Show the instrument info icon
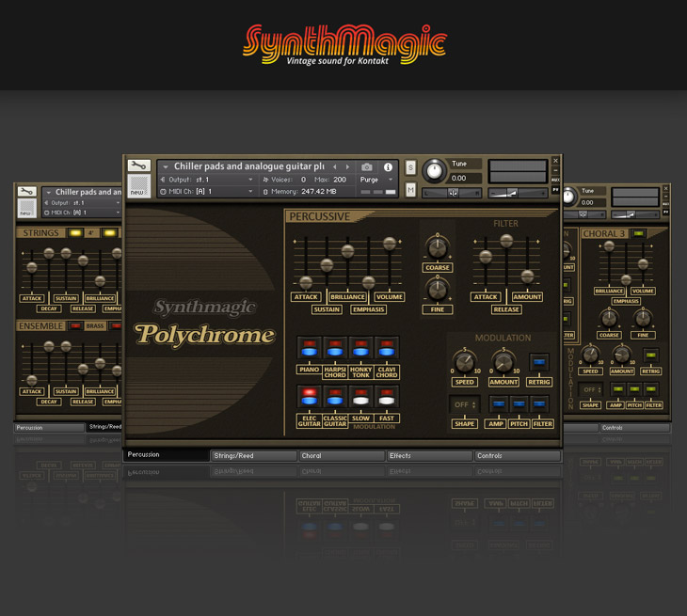Viewport: 687px width, 616px height. click(x=388, y=166)
